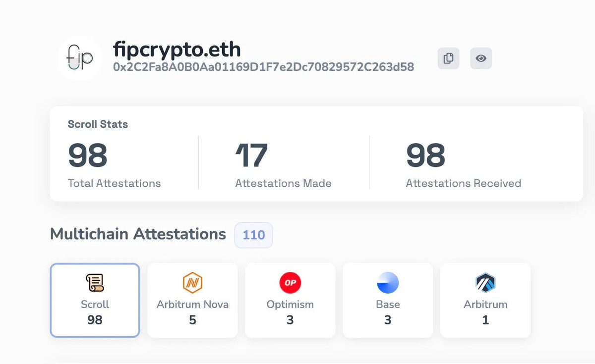Select the Arbitrum Nova chain card
This screenshot has height=364, width=595.
tap(192, 300)
